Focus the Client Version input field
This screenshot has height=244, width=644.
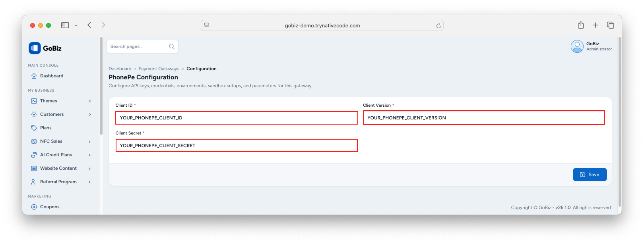(484, 118)
